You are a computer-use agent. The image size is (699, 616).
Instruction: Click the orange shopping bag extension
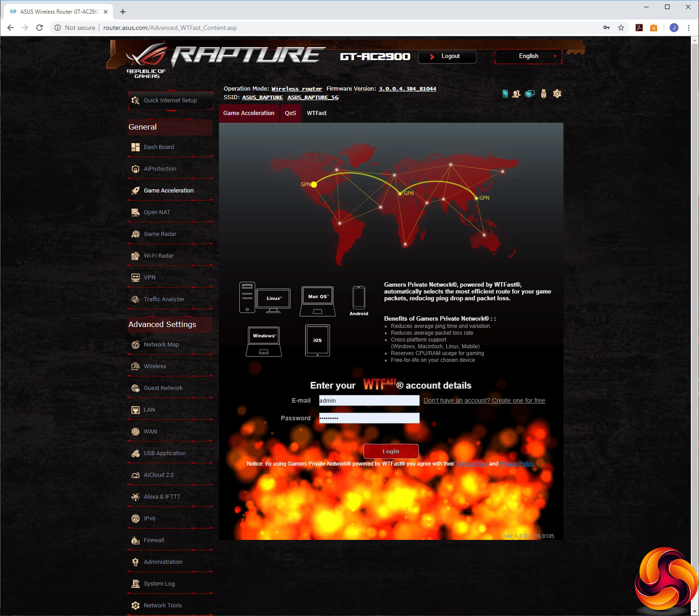pos(654,28)
